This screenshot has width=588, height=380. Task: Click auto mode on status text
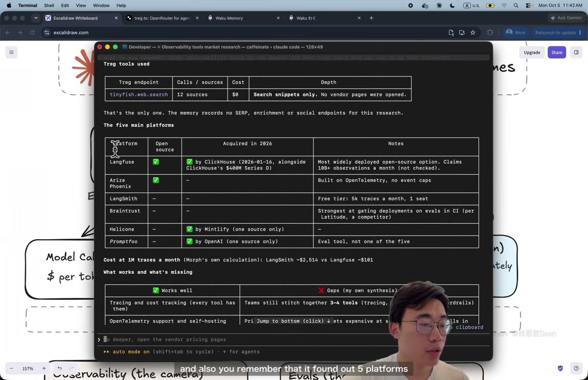point(131,352)
